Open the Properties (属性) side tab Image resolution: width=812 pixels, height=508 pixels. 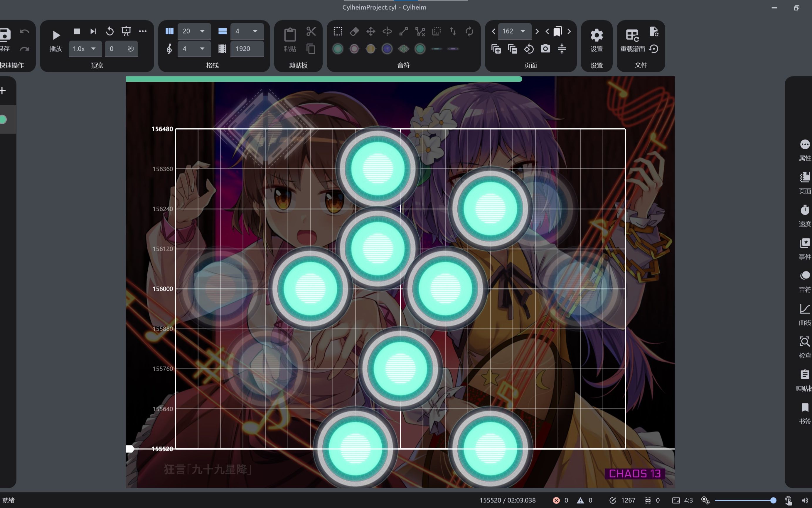click(805, 150)
